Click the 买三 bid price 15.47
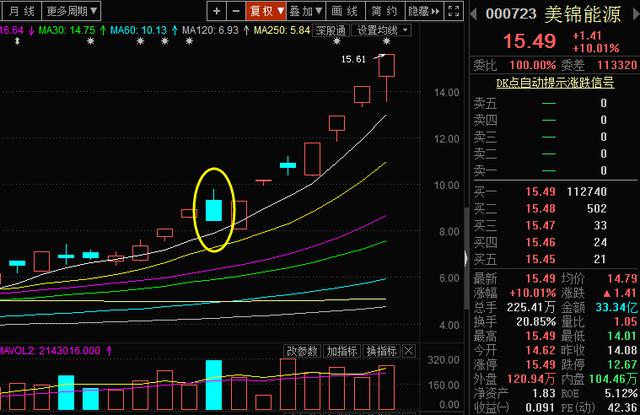This screenshot has width=640, height=415. tap(540, 225)
